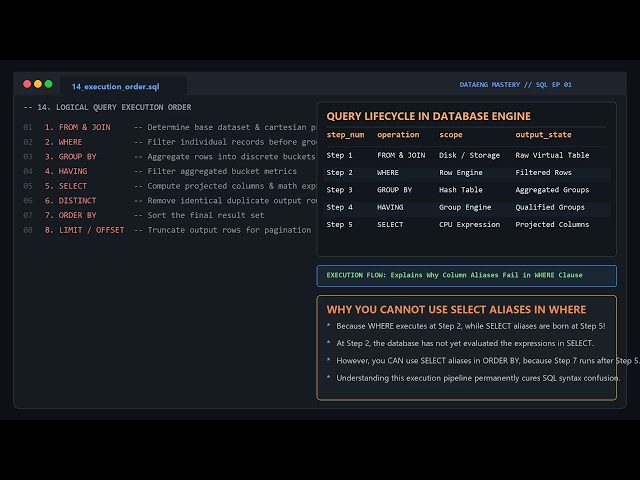The image size is (640, 480).
Task: Click comment 'Sort the final result set'
Action: click(x=206, y=215)
